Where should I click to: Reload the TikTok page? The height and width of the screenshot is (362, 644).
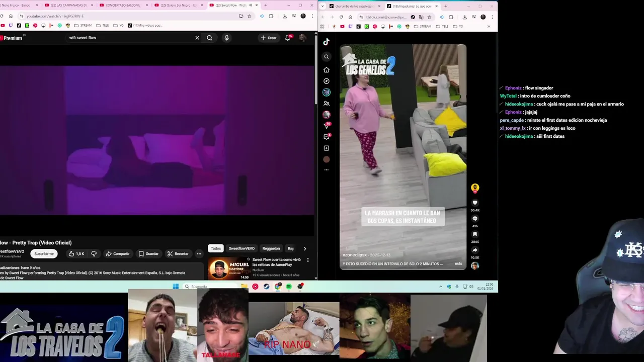click(x=341, y=17)
